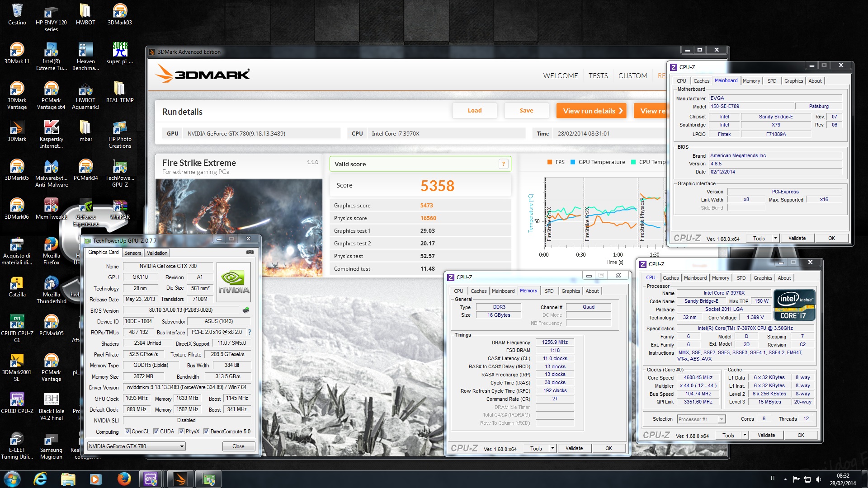The width and height of the screenshot is (868, 488).
Task: Click Close button in GPU-Z
Action: point(238,446)
